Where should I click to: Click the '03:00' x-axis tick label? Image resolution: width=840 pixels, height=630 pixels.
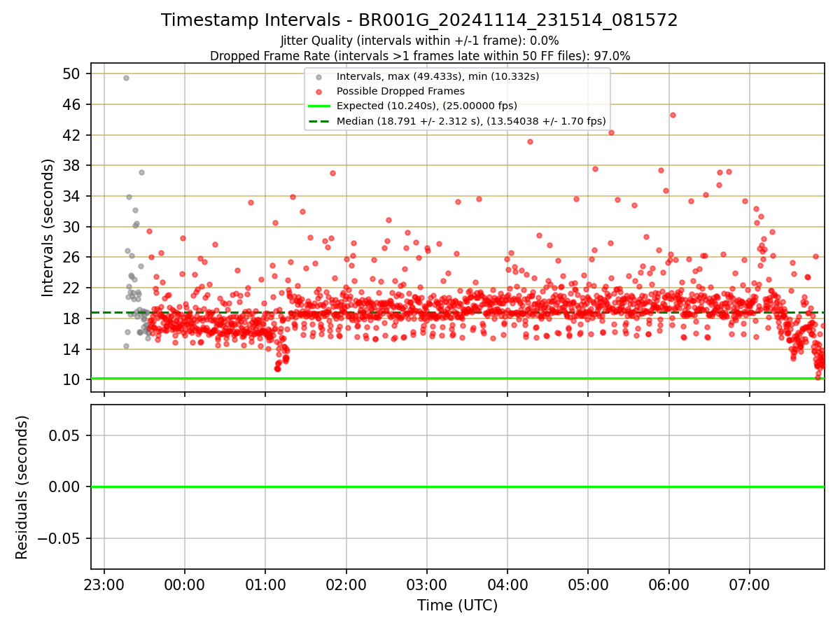click(427, 584)
